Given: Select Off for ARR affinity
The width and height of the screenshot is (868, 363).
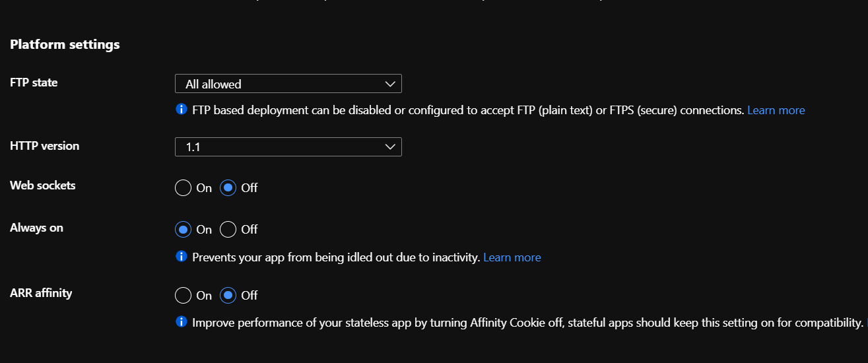Looking at the screenshot, I should [x=228, y=296].
